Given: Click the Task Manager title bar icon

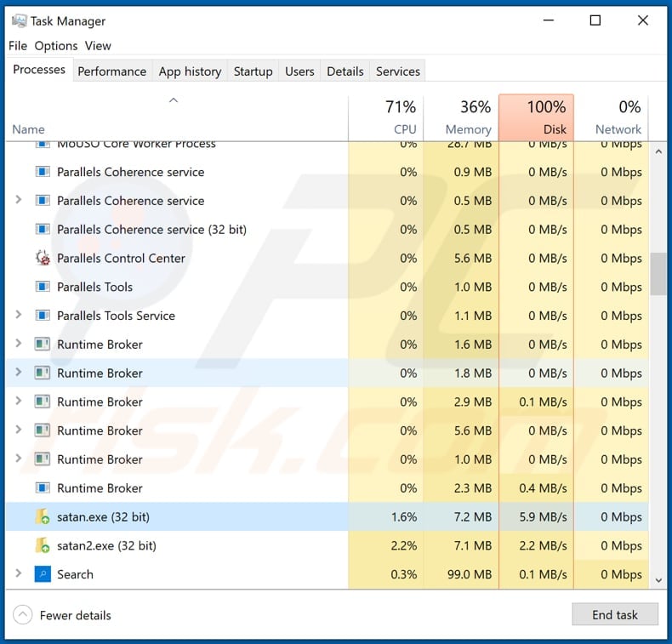Looking at the screenshot, I should 20,20.
